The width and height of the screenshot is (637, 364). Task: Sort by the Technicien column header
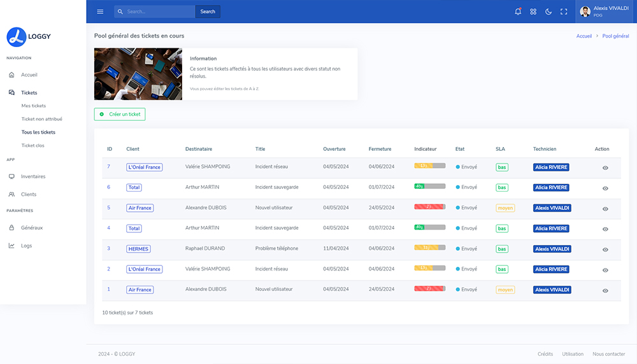point(545,149)
